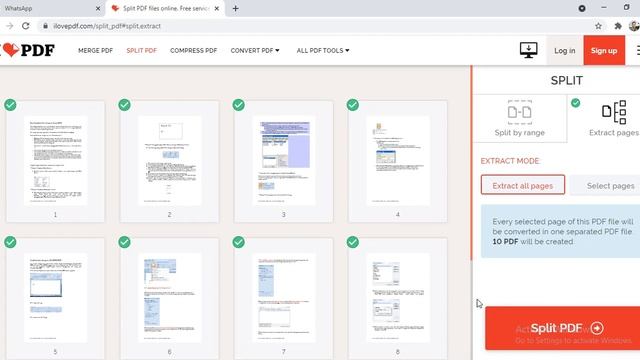
Task: Open the desktop app download icon
Action: [528, 50]
